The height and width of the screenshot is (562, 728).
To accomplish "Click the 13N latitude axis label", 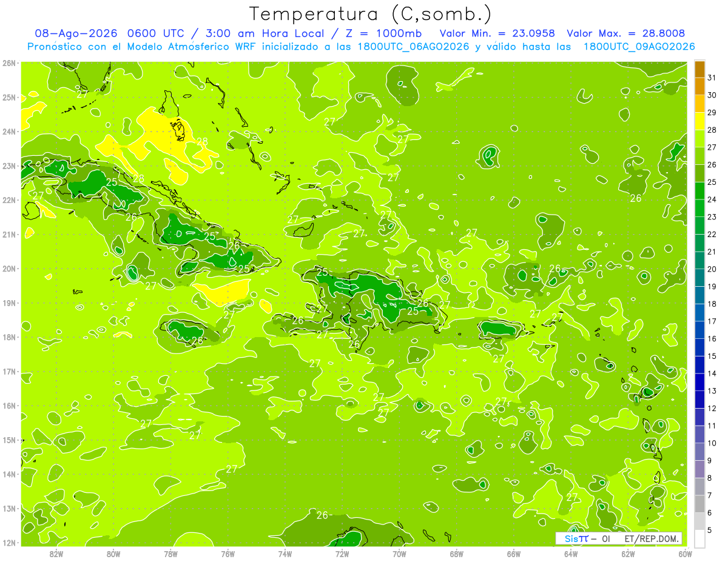I will (x=9, y=508).
